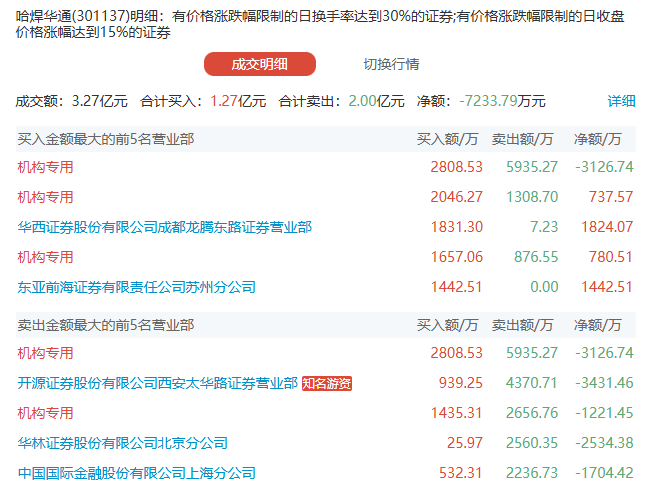Viewport: 655px width, 496px height.
Task: Open 东亚前海证券有限责任公司苏州分公司 link
Action: [x=137, y=287]
